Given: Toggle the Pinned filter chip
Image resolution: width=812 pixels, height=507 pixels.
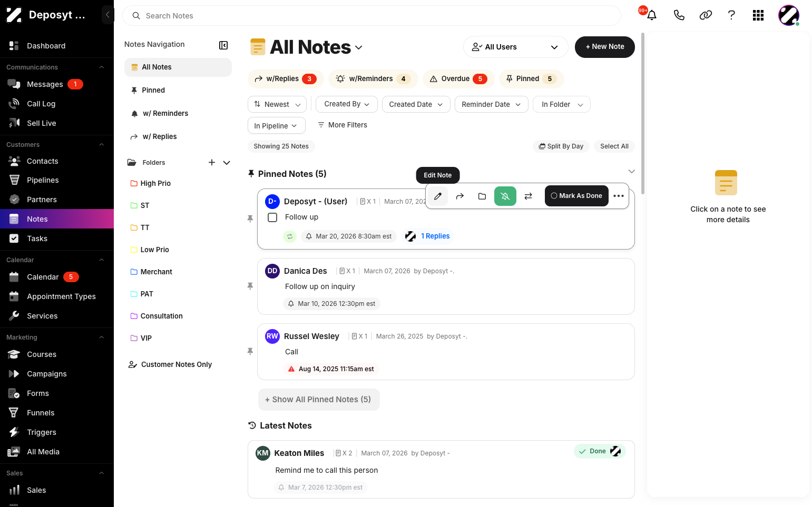Looking at the screenshot, I should click(x=531, y=79).
